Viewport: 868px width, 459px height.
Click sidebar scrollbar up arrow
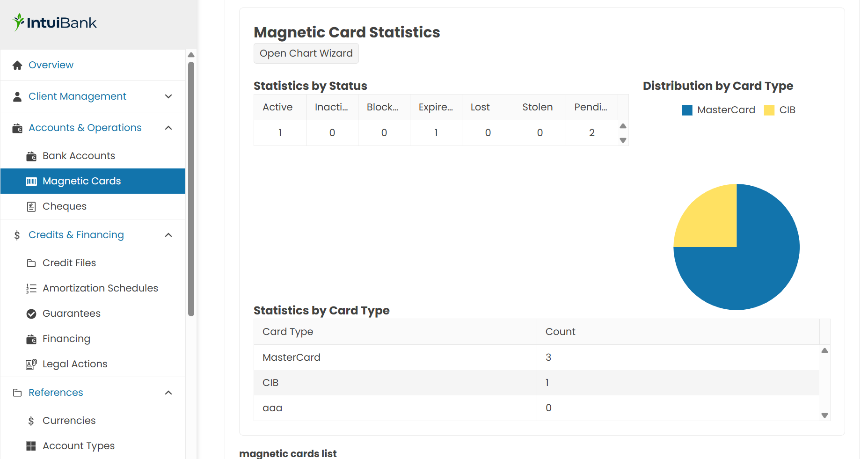[191, 55]
